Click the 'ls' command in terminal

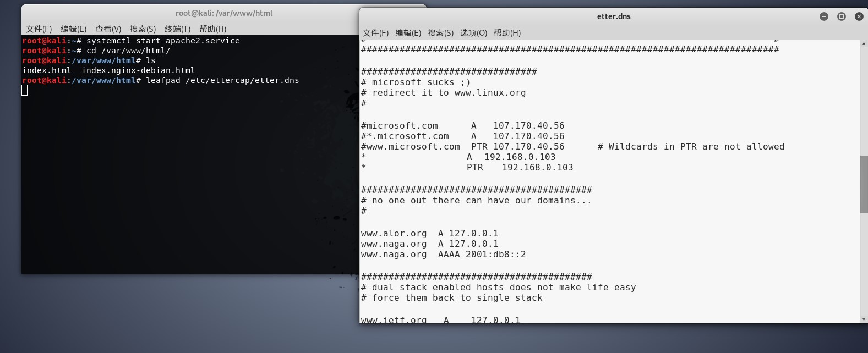[151, 60]
